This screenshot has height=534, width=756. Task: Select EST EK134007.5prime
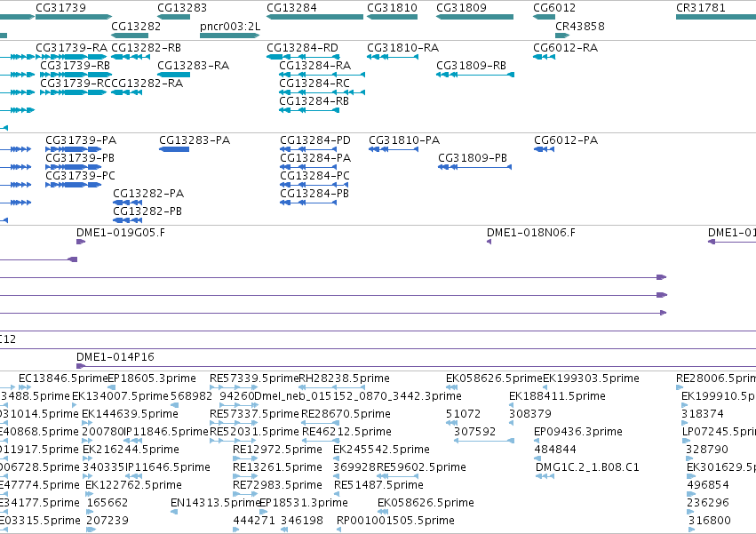(76, 405)
